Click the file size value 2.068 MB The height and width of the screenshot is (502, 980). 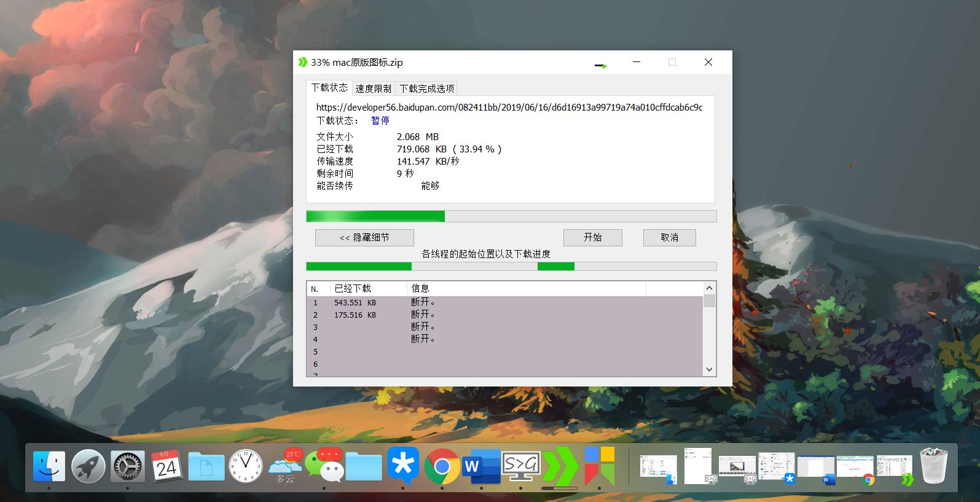pos(418,136)
